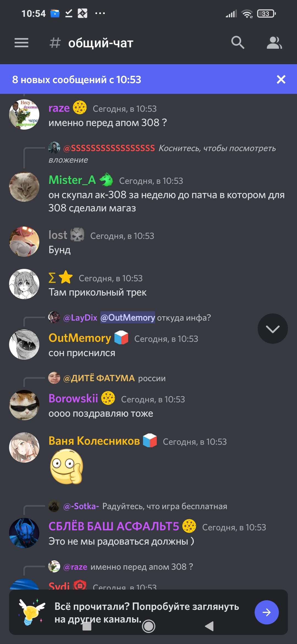Tap the thumbs-up emoji from Ваня Колесников
Screen dimensions: 297x644
[66, 466]
